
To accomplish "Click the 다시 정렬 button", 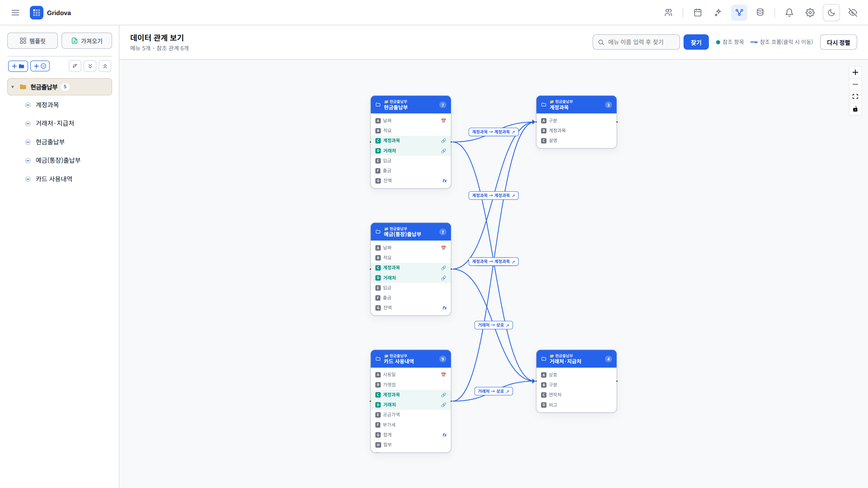I will (838, 42).
